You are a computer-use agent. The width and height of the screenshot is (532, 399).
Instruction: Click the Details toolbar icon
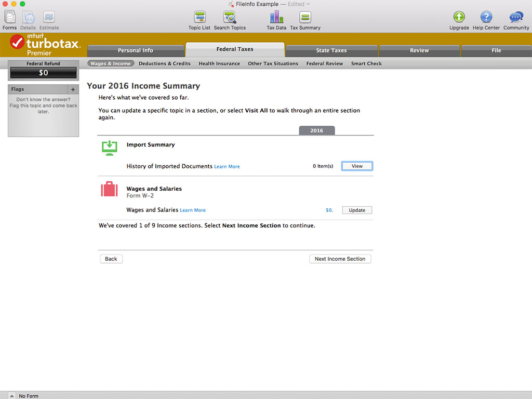(x=28, y=17)
